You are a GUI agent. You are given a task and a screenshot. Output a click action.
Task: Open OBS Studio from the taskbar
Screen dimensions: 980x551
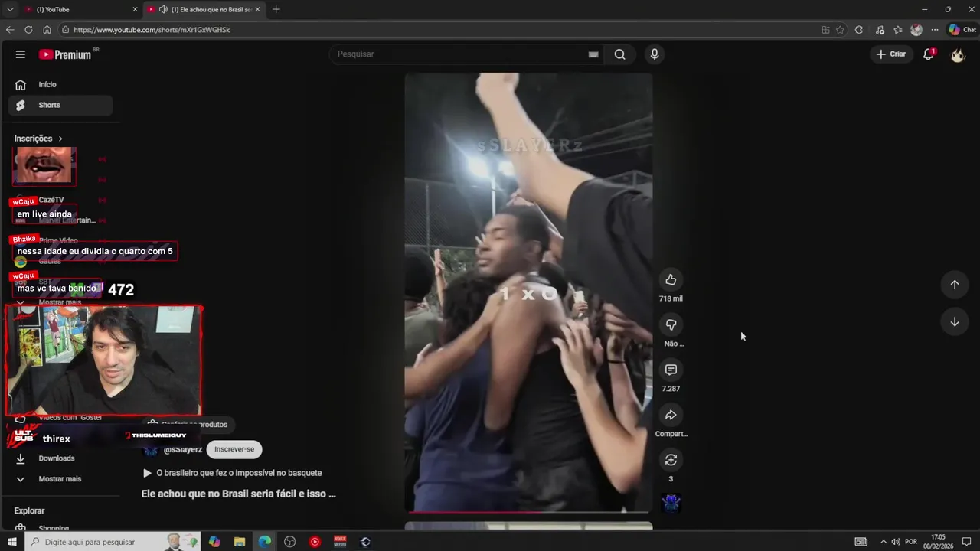tap(289, 542)
